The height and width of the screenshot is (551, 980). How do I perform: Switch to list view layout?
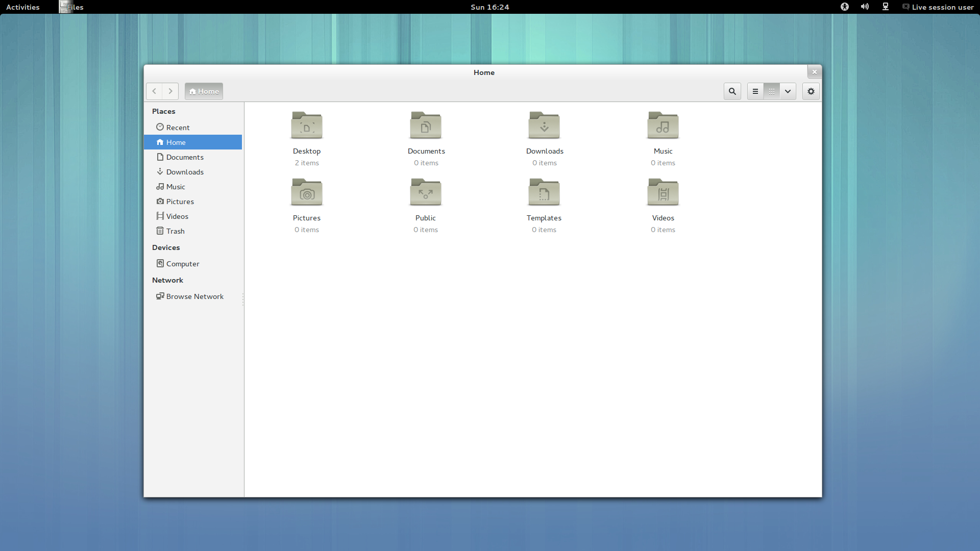click(x=755, y=91)
